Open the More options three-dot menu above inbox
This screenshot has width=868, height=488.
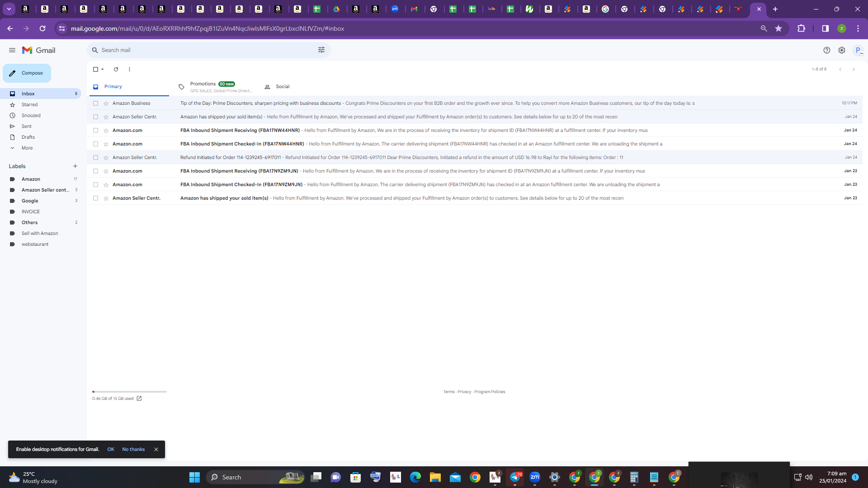(129, 69)
